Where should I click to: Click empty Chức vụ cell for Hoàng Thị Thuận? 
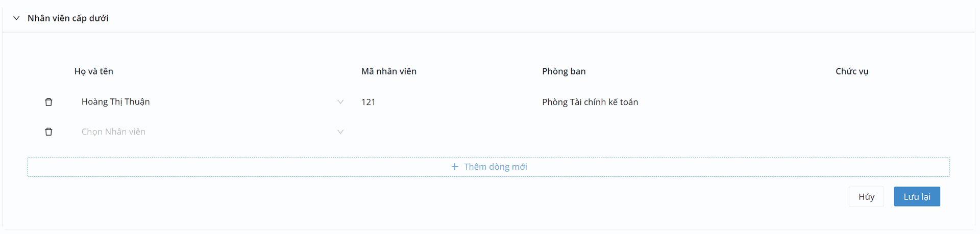[x=868, y=102]
